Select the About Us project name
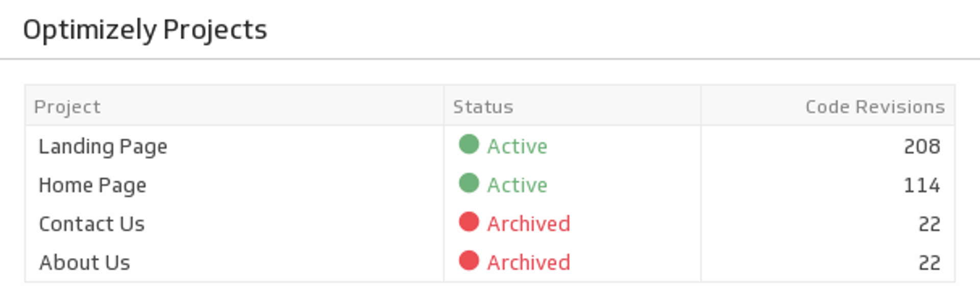Image resolution: width=980 pixels, height=307 pixels. click(x=85, y=263)
